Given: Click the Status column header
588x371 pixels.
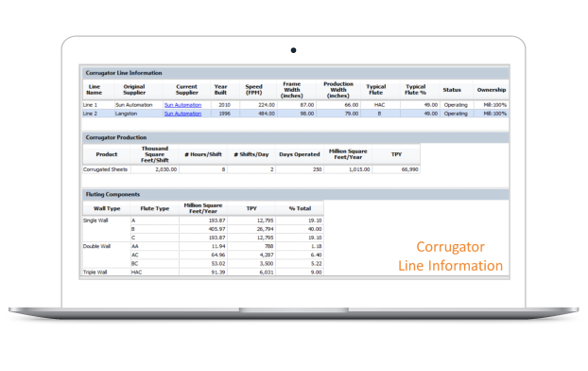Looking at the screenshot, I should pyautogui.click(x=452, y=90).
